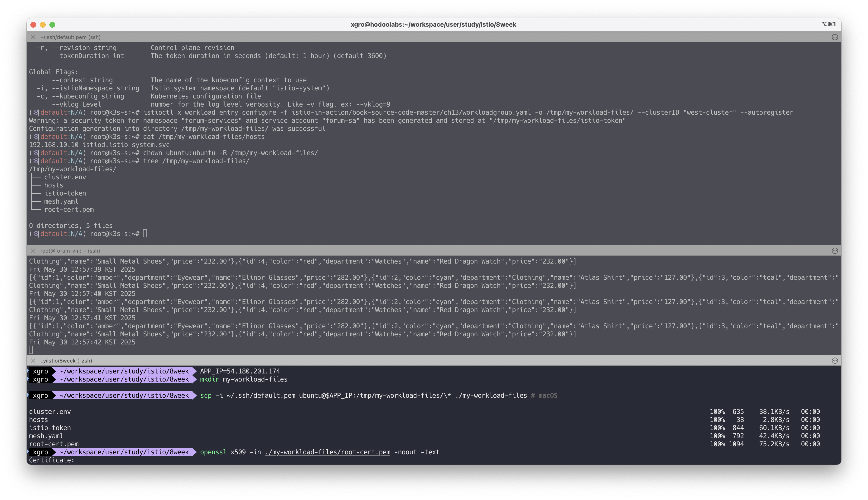
Task: Click hosts in scp transfer list
Action: pyautogui.click(x=39, y=420)
